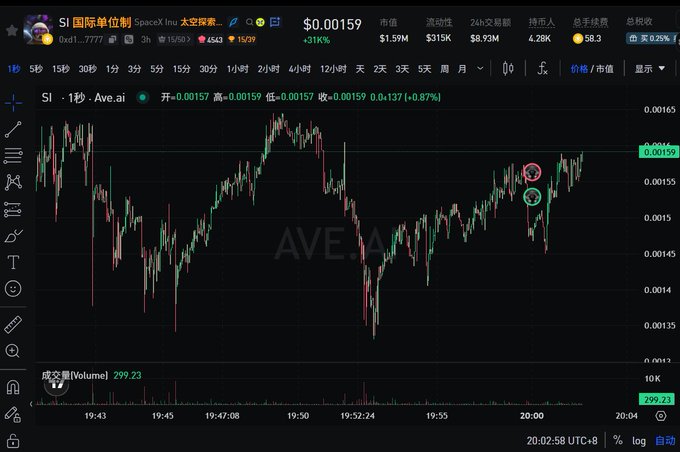
Task: Expand more timeframes dropdown chevron
Action: click(x=480, y=69)
